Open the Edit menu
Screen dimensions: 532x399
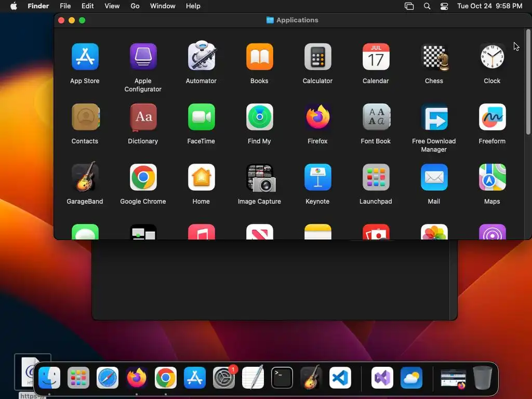coord(87,6)
